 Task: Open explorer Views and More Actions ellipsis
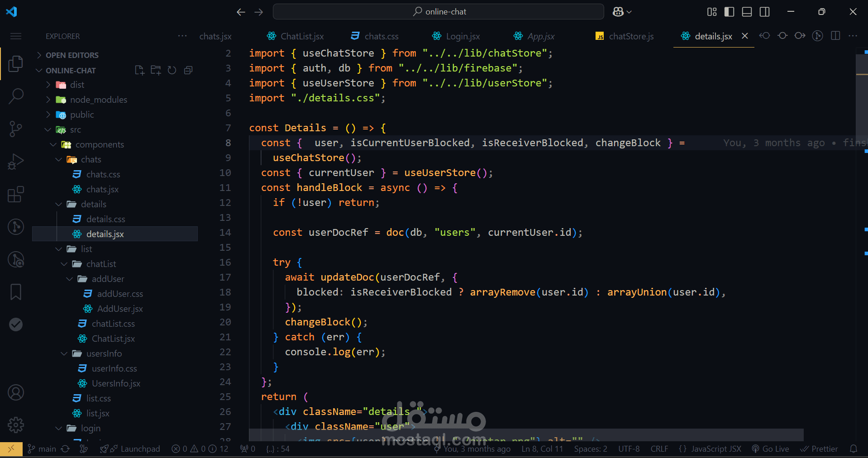tap(182, 36)
